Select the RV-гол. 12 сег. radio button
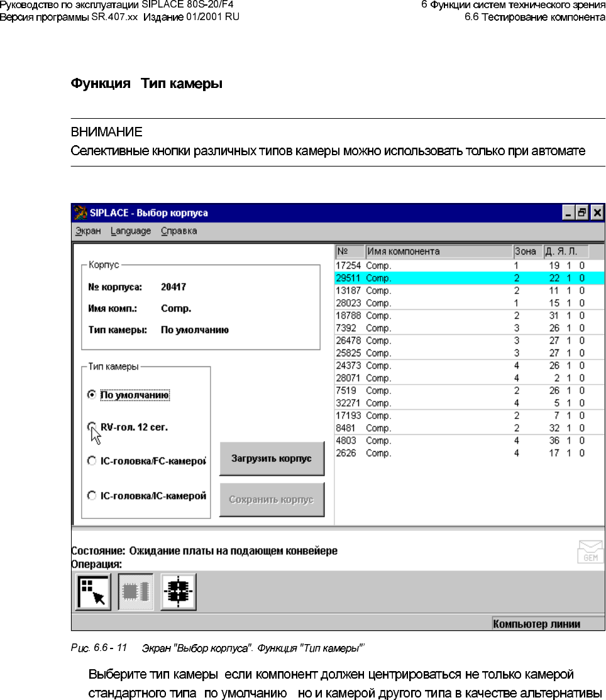This screenshot has height=700, width=606. coord(92,426)
